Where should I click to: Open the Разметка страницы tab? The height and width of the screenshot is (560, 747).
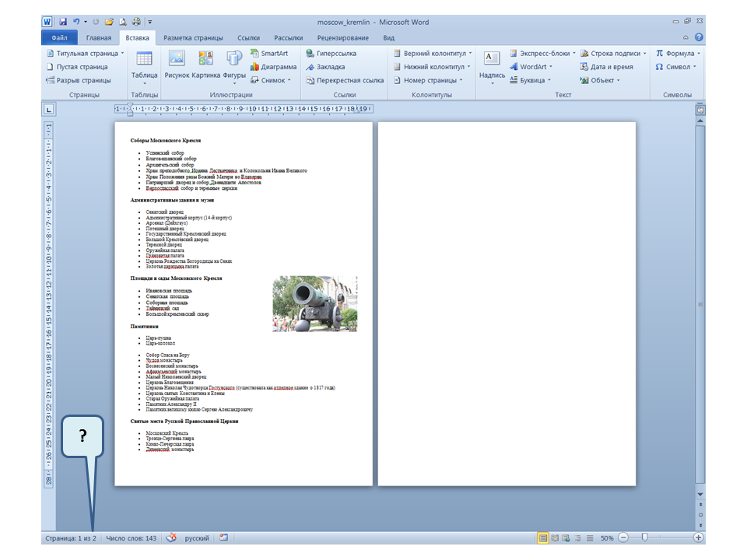pos(193,37)
